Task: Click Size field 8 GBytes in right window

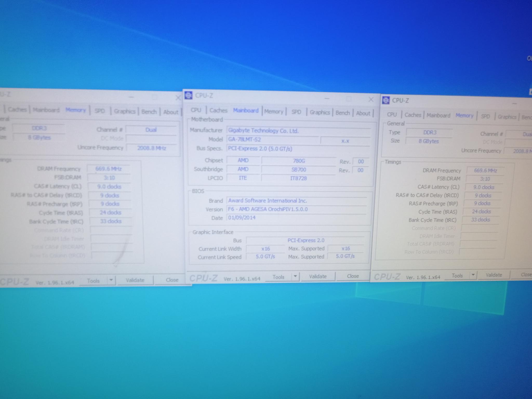Action: click(x=429, y=141)
